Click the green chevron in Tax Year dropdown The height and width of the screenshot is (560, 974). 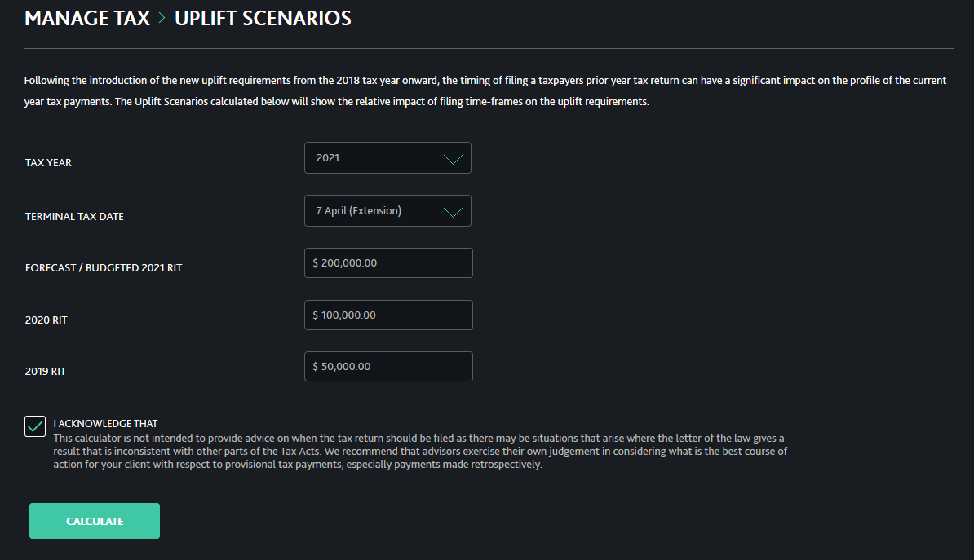point(453,159)
